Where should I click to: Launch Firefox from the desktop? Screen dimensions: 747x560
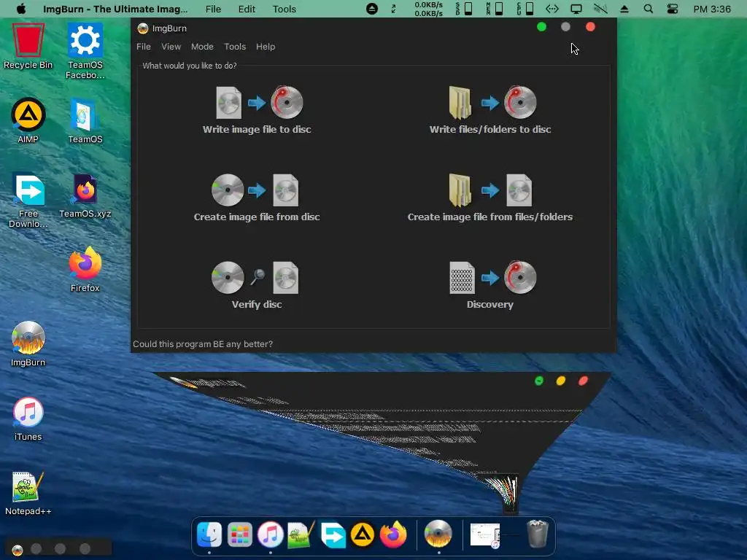(x=85, y=270)
